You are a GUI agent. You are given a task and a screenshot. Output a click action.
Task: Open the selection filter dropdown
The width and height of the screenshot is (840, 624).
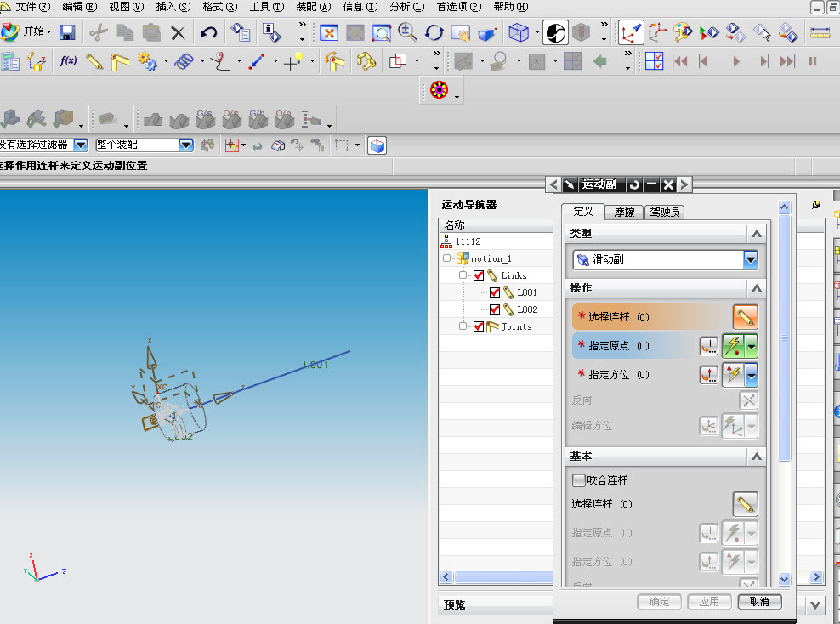81,145
